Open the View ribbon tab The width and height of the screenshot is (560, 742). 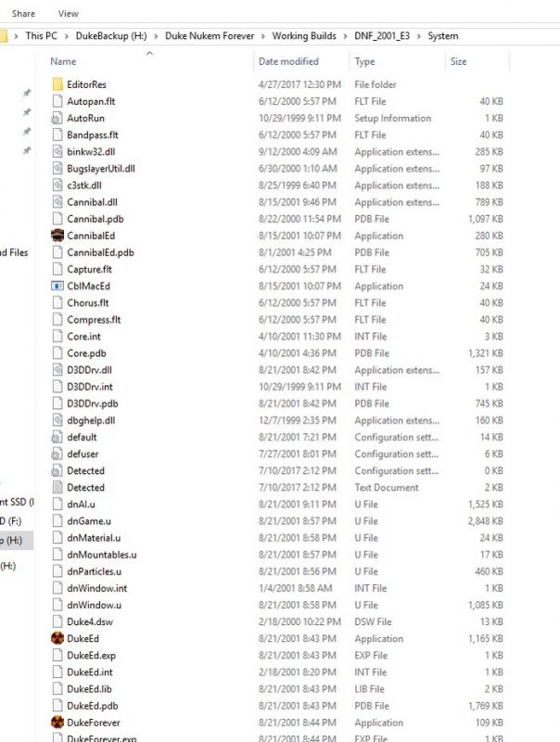(68, 14)
